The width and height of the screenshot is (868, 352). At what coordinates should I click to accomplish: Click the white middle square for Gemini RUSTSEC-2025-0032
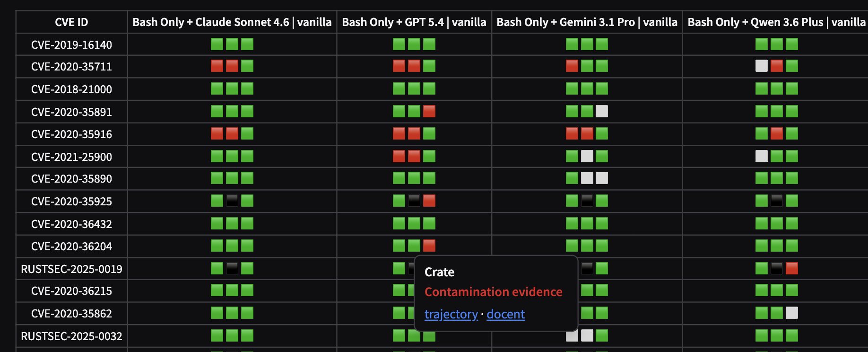click(587, 335)
